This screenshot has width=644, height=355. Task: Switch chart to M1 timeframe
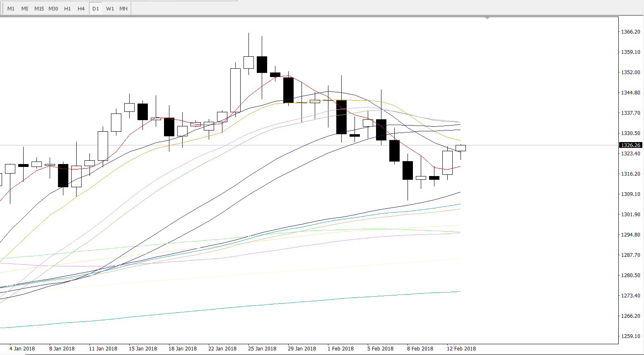pos(11,9)
